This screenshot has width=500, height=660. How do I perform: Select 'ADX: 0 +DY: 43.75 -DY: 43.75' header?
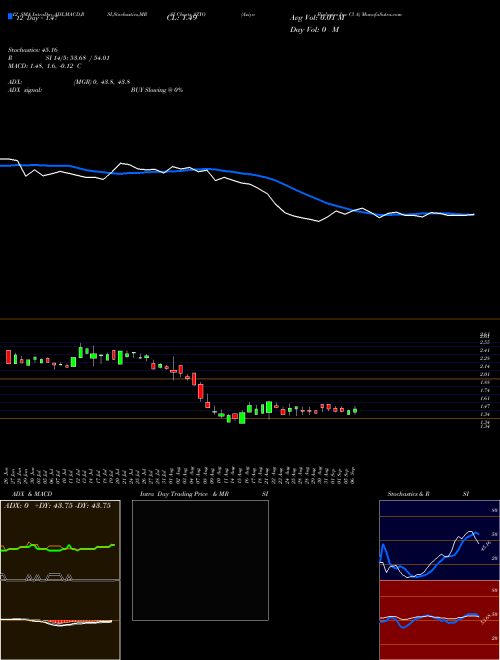point(57,506)
